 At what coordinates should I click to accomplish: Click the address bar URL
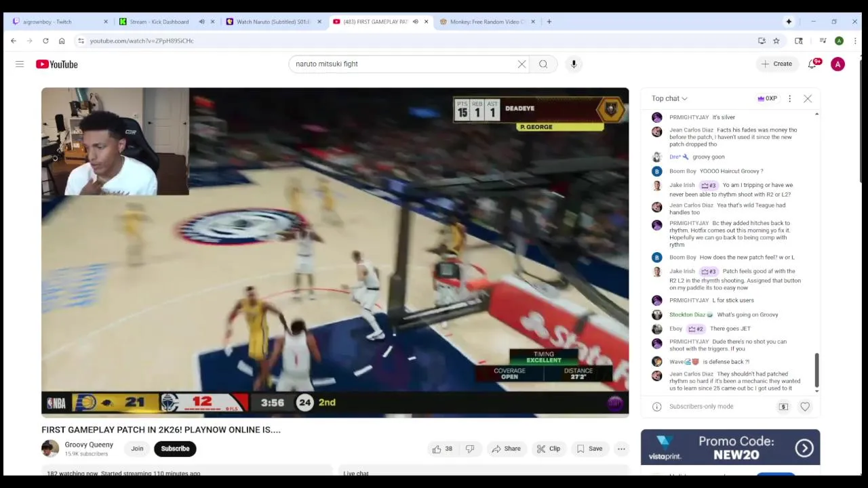click(x=142, y=41)
